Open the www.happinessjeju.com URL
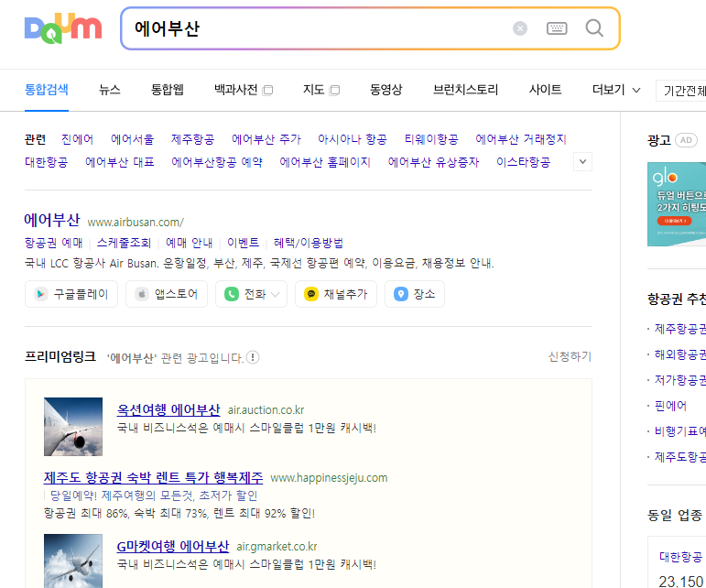Image resolution: width=706 pixels, height=588 pixels. click(x=329, y=478)
